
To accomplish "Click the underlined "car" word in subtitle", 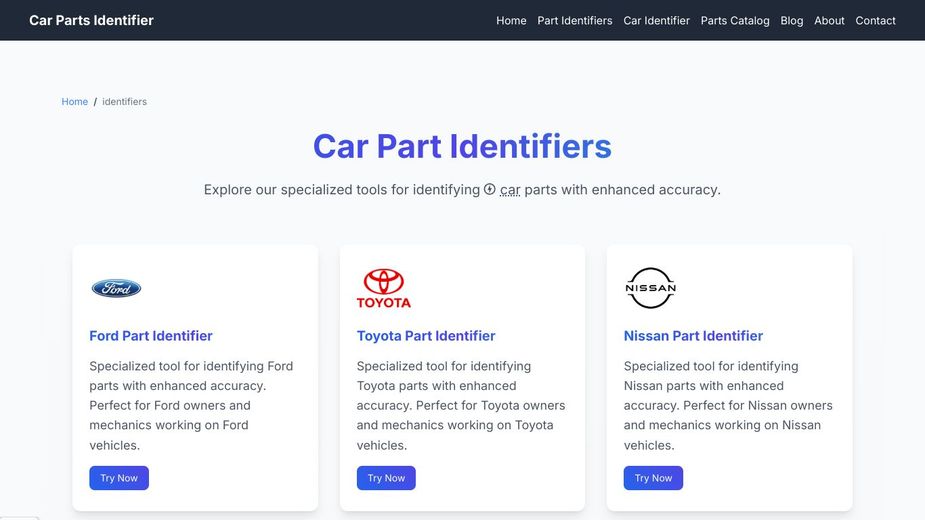I will coord(510,189).
